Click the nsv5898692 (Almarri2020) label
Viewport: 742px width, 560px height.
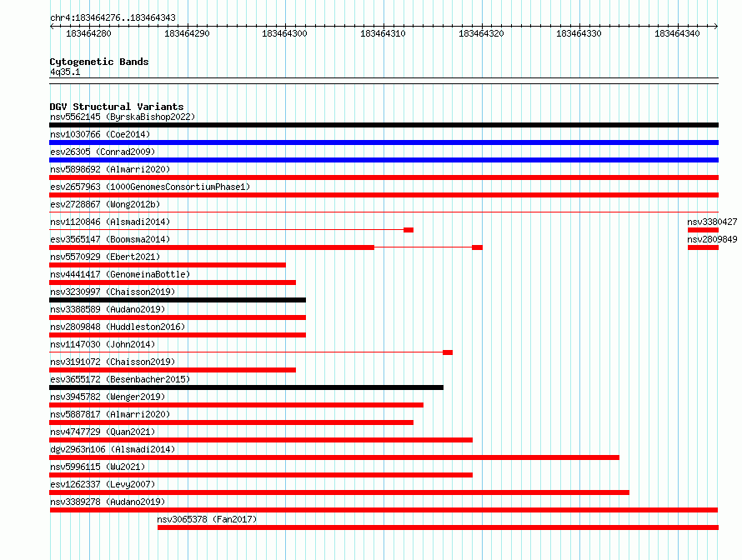click(x=110, y=169)
